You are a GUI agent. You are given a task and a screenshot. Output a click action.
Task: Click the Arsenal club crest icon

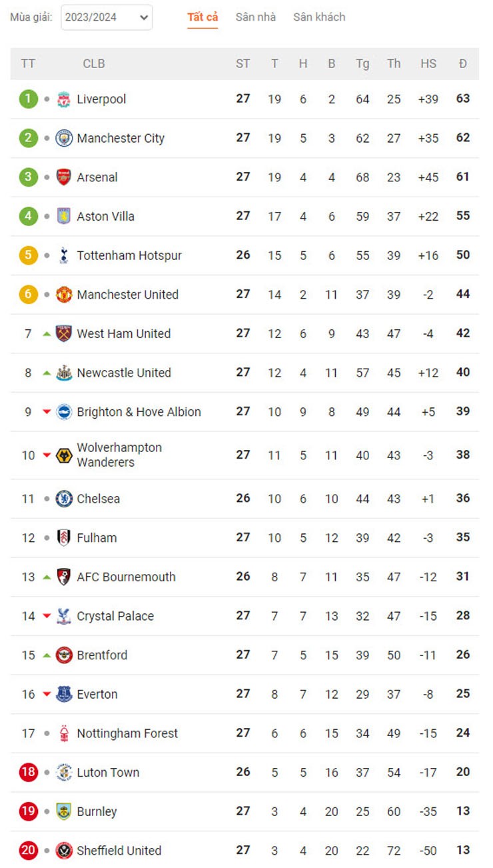[x=64, y=177]
